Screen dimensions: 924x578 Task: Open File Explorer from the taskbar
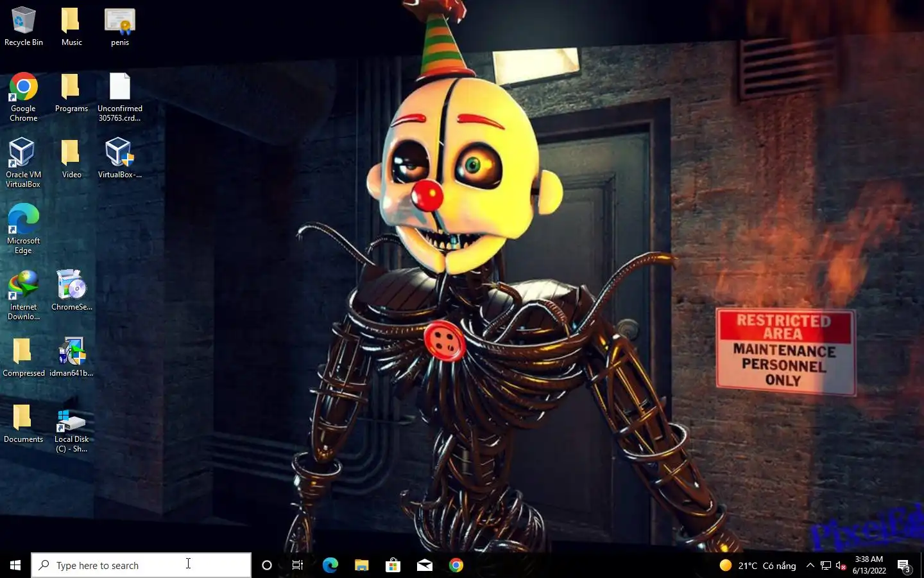pos(361,565)
